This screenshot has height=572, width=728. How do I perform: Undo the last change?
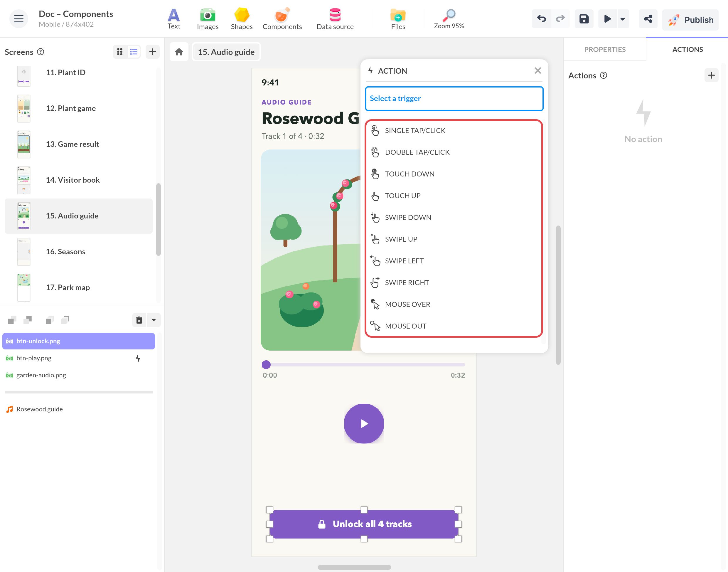tap(541, 19)
